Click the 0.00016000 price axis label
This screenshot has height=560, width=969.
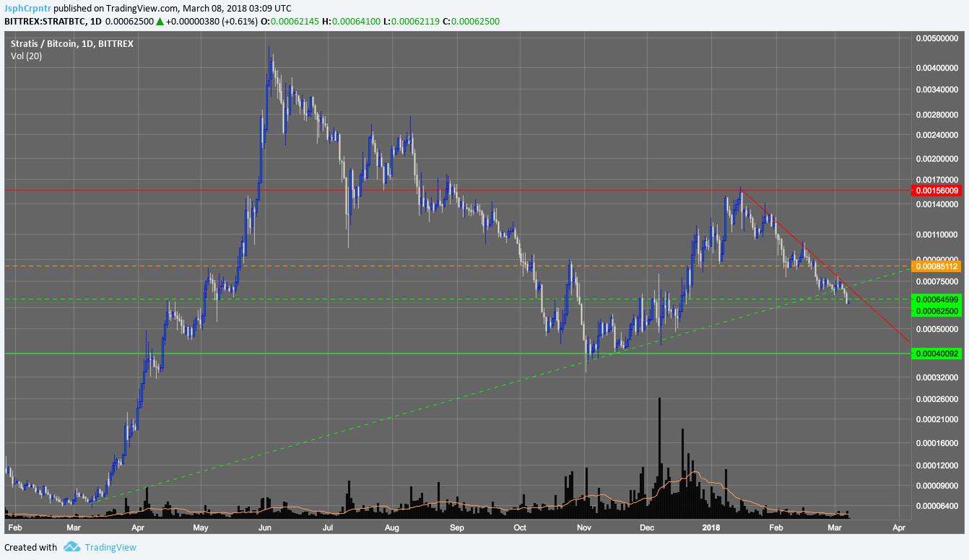point(938,444)
